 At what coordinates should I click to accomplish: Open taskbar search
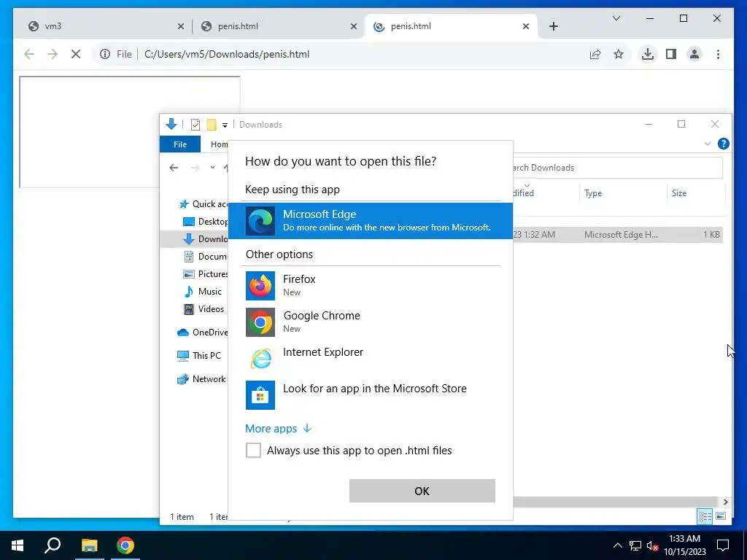click(x=53, y=545)
